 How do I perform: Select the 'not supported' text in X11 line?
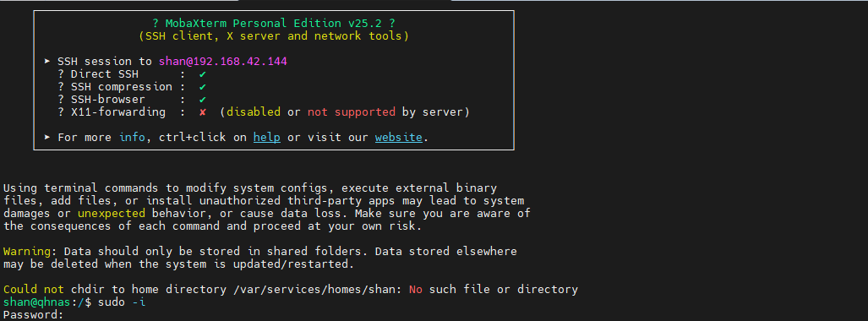[352, 112]
